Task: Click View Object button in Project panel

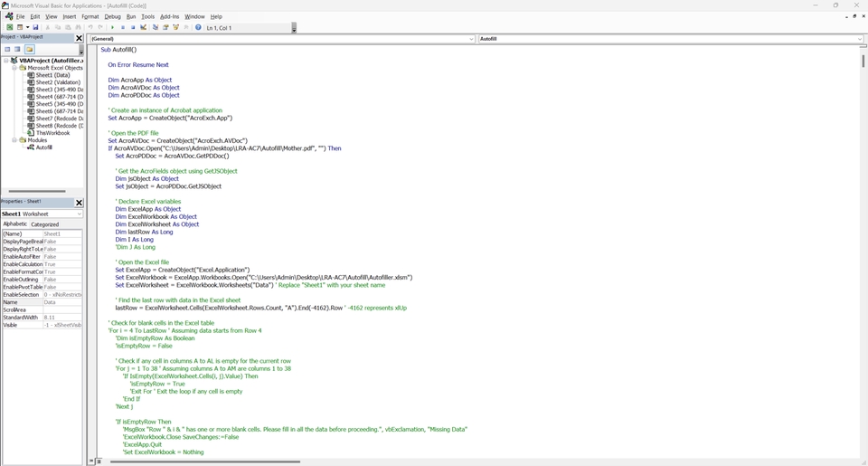Action: (18, 50)
